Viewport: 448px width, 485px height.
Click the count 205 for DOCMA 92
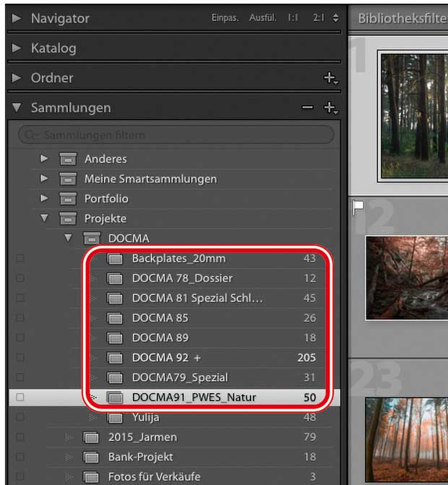pyautogui.click(x=306, y=358)
